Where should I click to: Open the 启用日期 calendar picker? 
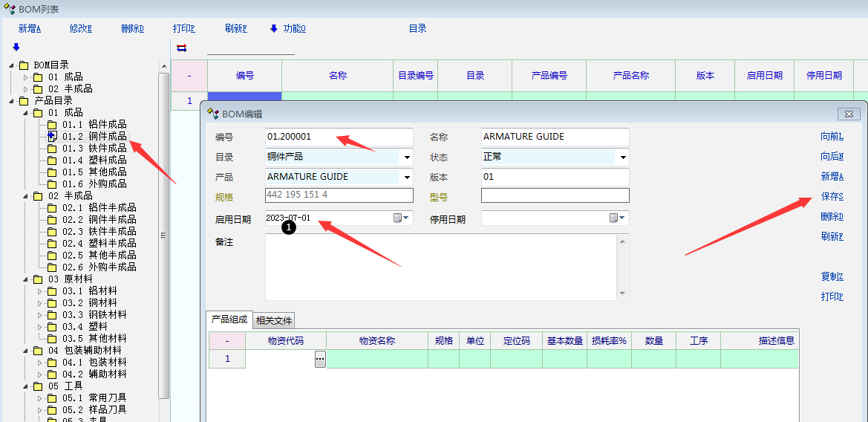pos(401,218)
